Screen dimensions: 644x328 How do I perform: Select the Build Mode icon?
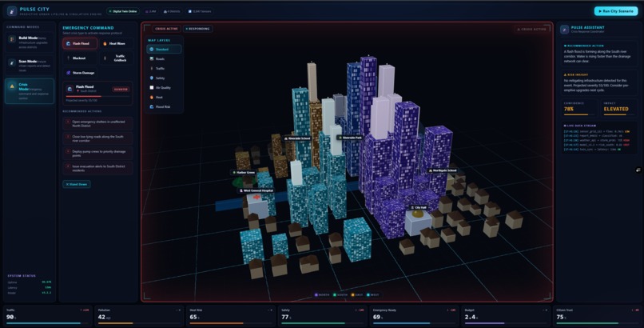pos(12,39)
